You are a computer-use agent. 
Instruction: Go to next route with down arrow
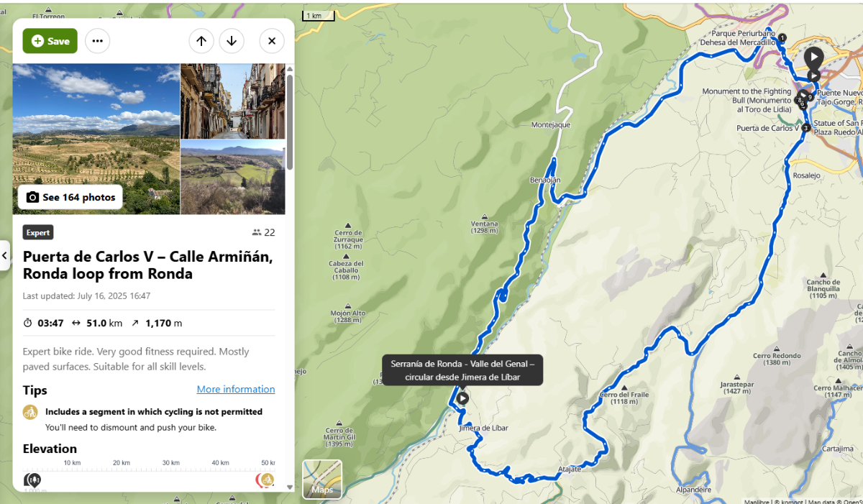point(232,41)
